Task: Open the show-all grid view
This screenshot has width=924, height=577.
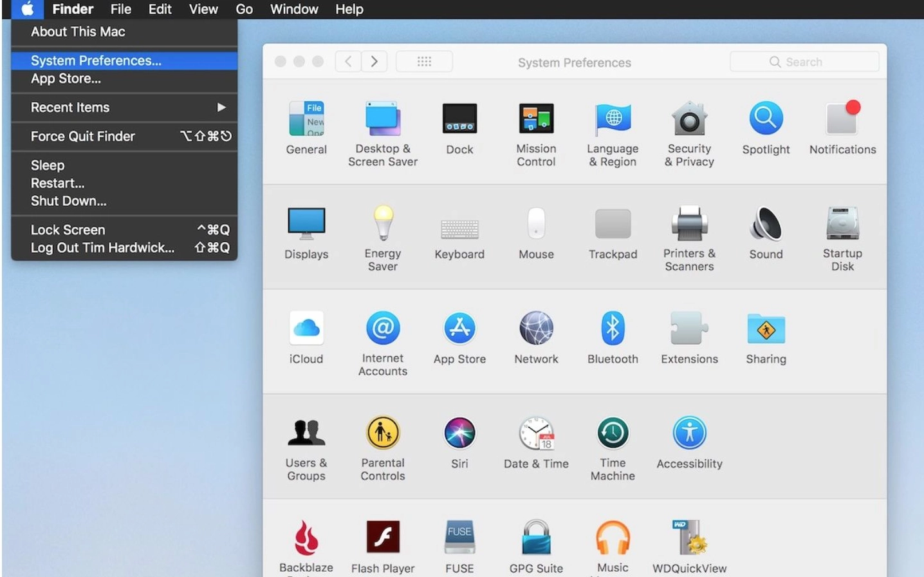Action: [424, 61]
